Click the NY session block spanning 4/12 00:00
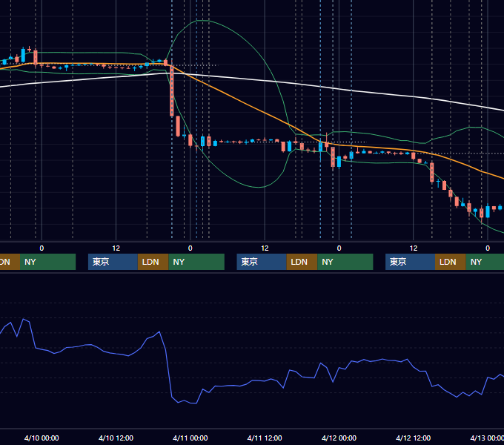The image size is (504, 445). click(x=345, y=262)
